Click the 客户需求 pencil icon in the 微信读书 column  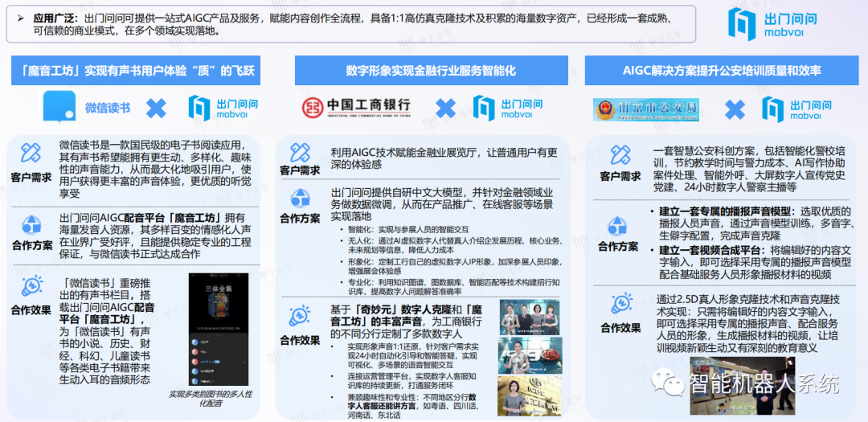pos(31,153)
